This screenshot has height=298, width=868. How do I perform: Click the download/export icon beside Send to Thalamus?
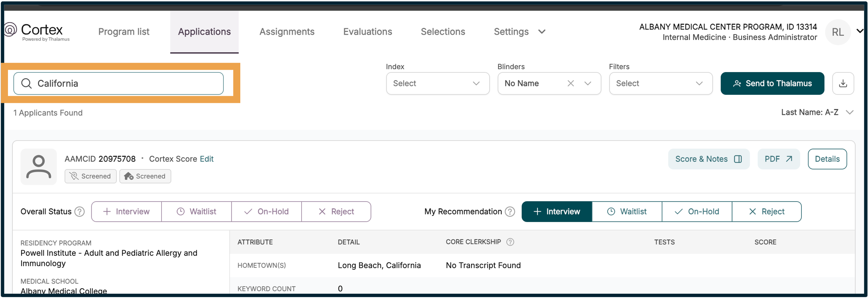tap(843, 83)
